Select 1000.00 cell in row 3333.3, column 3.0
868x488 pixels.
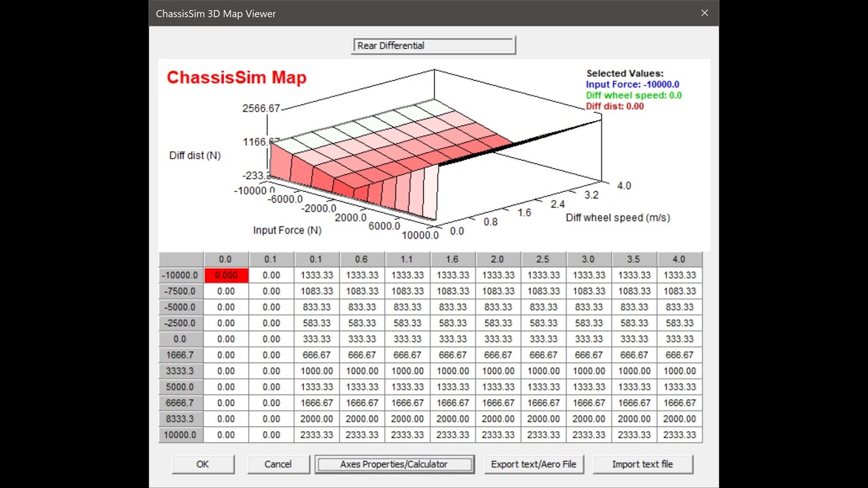pyautogui.click(x=589, y=371)
